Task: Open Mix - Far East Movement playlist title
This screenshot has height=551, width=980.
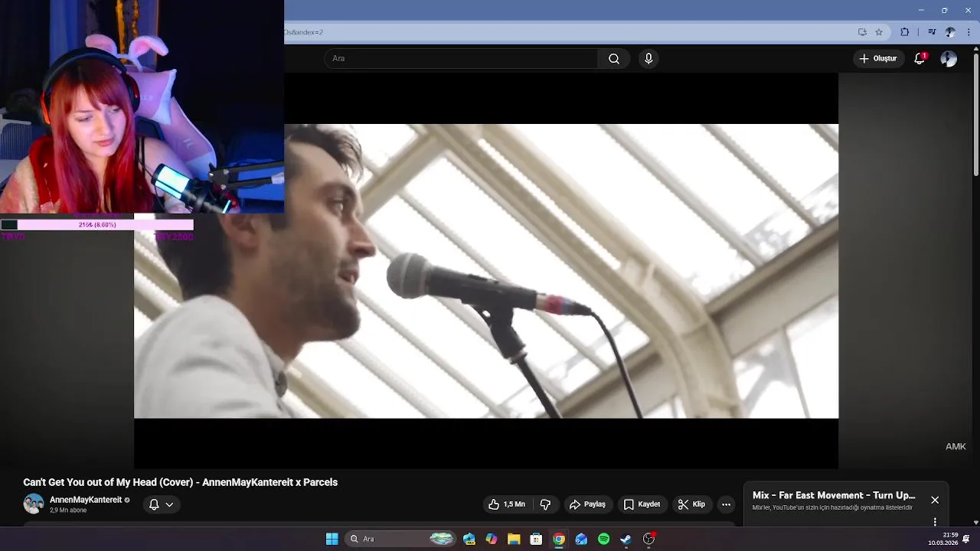Action: pyautogui.click(x=834, y=495)
